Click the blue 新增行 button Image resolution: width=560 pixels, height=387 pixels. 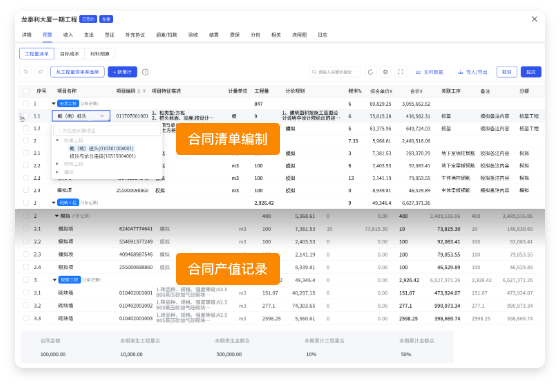coord(122,72)
